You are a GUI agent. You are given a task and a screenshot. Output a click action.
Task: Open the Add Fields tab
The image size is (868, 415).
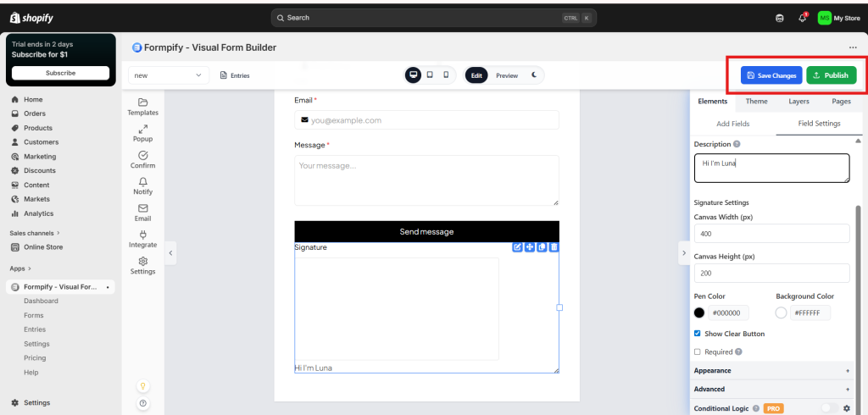(x=732, y=124)
